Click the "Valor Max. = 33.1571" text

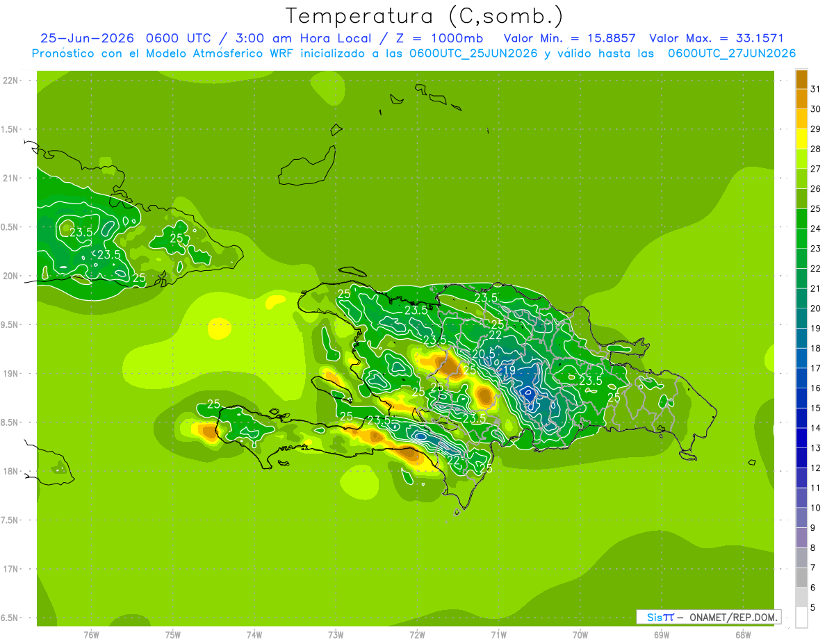715,38
